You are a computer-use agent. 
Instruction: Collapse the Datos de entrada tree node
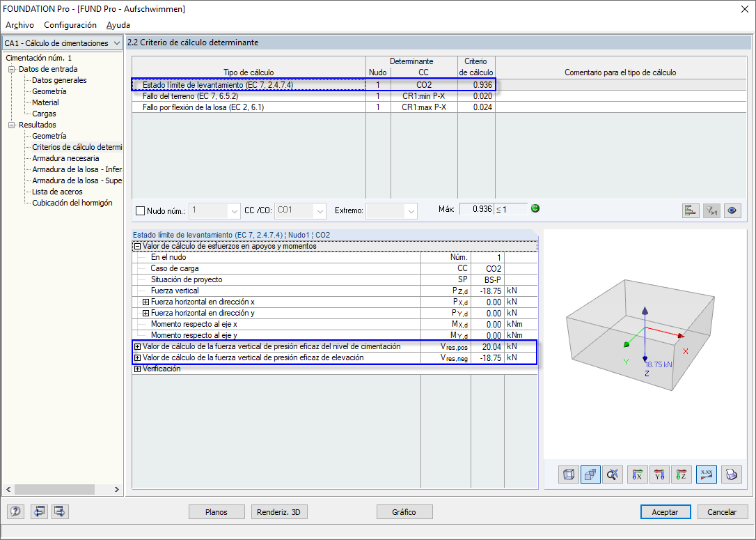[12, 69]
